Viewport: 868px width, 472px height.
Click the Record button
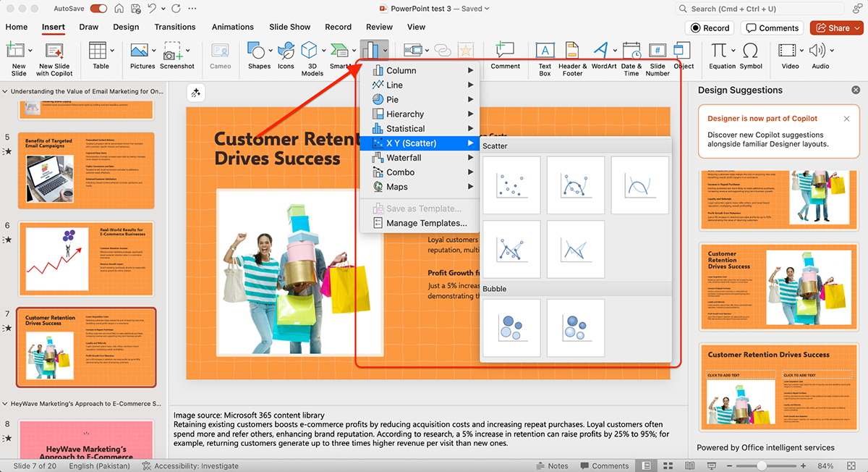point(709,28)
